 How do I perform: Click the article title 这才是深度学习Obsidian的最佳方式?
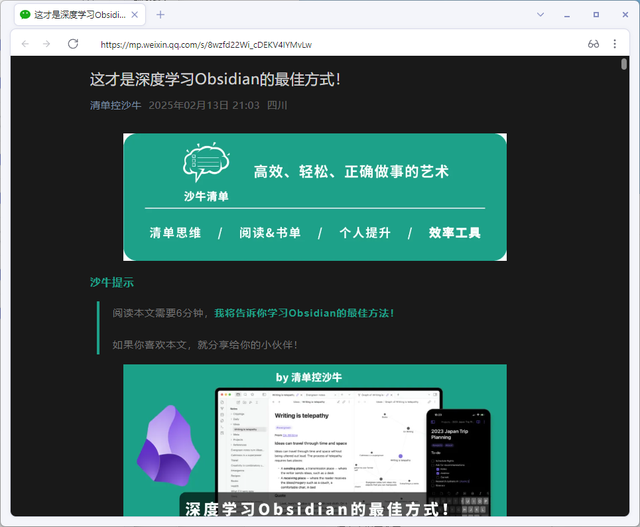tap(215, 79)
